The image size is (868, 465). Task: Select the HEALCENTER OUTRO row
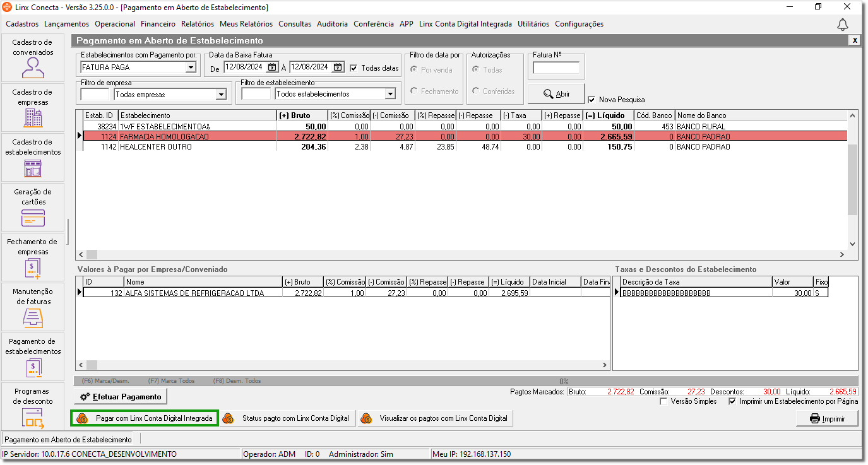click(x=466, y=146)
